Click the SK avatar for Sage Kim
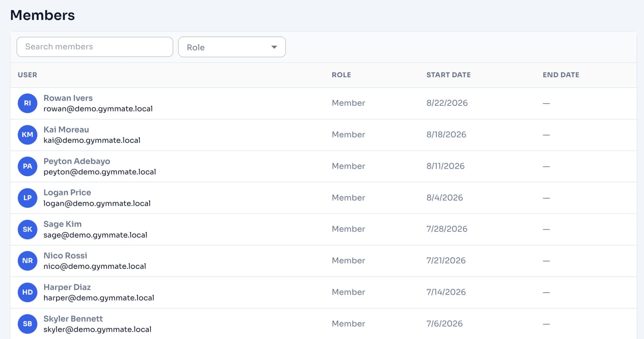Image resolution: width=644 pixels, height=339 pixels. pyautogui.click(x=27, y=229)
